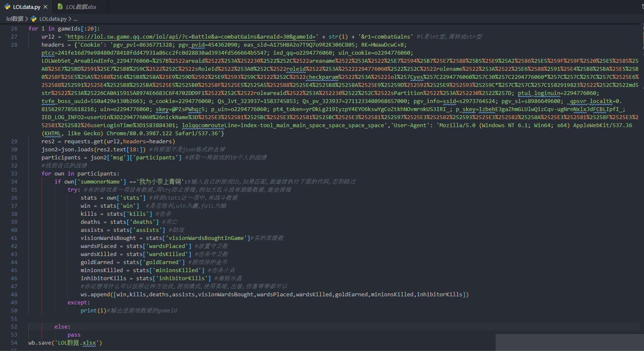The height and width of the screenshot is (351, 644).
Task: Click the Python icon in the breadcrumb
Action: tap(34, 19)
